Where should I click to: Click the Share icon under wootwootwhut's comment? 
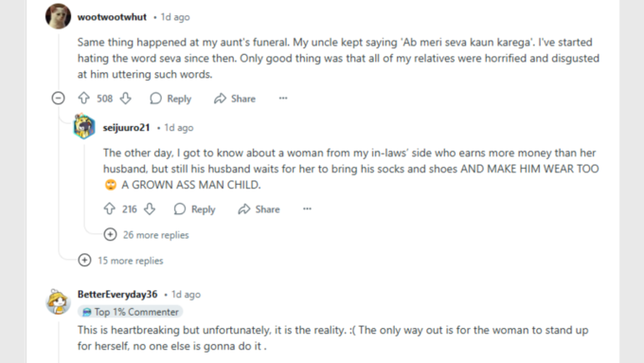click(220, 99)
